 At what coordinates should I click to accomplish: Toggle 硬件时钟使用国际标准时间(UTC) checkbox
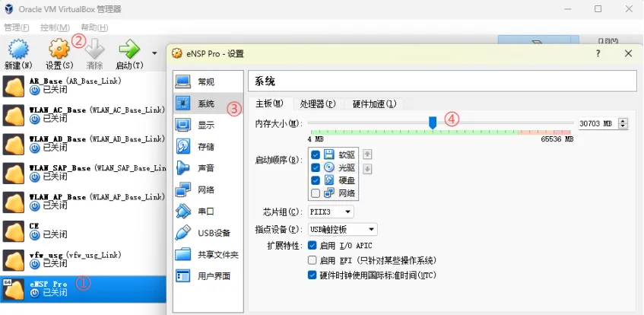(x=312, y=275)
